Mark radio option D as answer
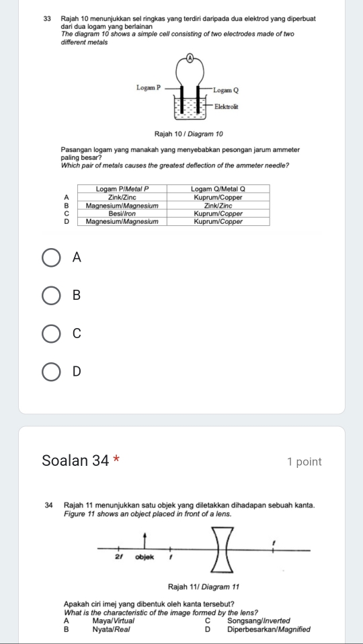 pyautogui.click(x=52, y=372)
